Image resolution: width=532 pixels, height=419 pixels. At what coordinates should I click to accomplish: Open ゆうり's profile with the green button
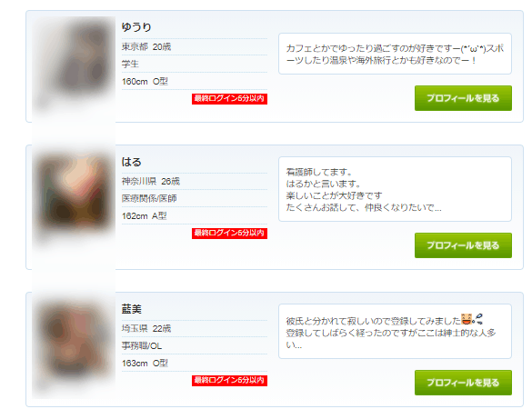click(x=463, y=98)
